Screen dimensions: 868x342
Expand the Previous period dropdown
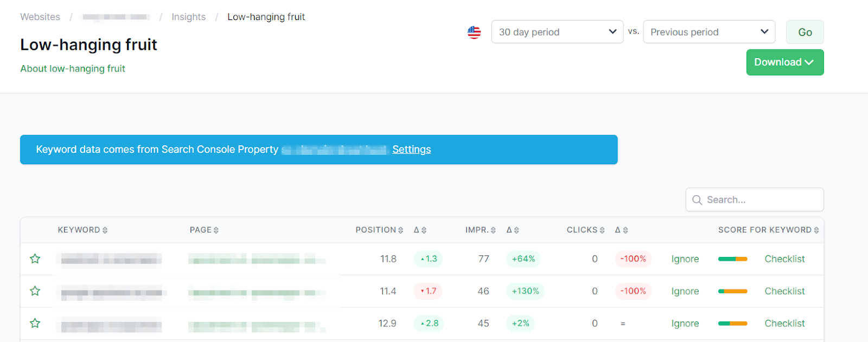coord(709,32)
